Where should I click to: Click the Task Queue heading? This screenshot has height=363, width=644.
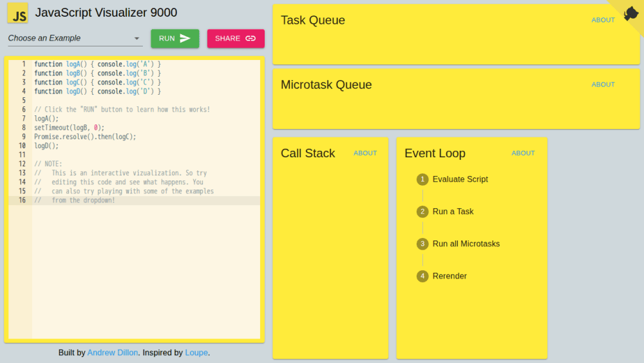(x=313, y=20)
